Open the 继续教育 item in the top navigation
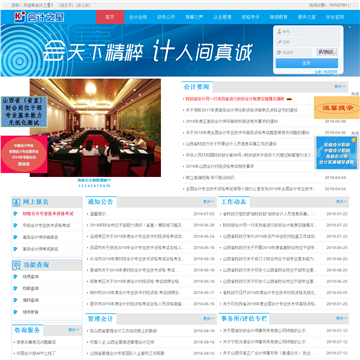 click(x=278, y=17)
